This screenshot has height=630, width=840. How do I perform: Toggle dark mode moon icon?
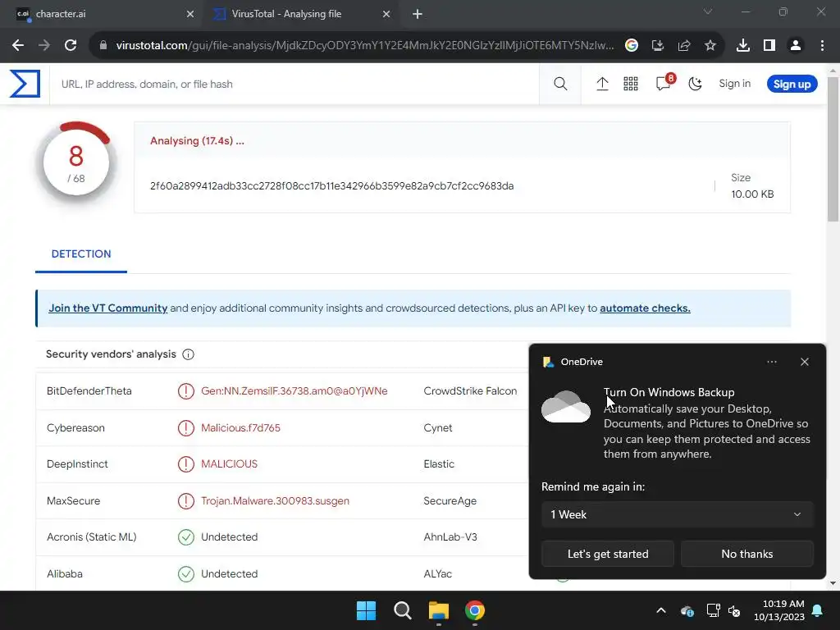click(x=695, y=84)
